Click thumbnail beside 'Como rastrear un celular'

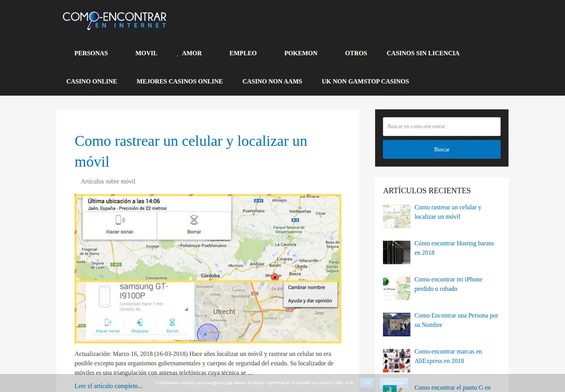tap(397, 216)
